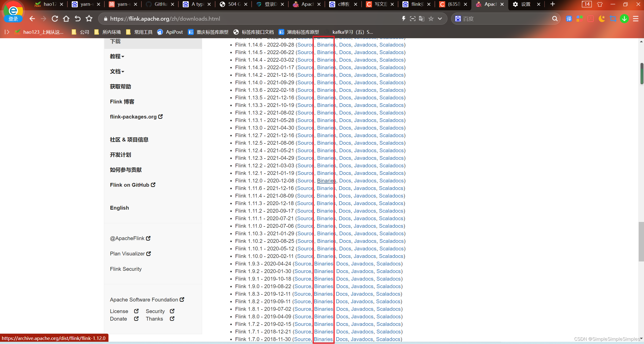This screenshot has width=644, height=344.
Task: Open address bar dropdown chevron
Action: (x=440, y=19)
